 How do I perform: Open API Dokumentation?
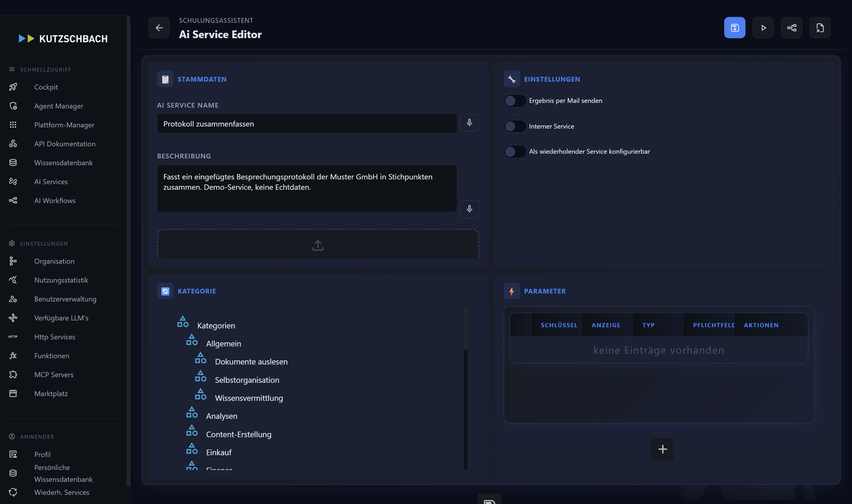coord(64,144)
